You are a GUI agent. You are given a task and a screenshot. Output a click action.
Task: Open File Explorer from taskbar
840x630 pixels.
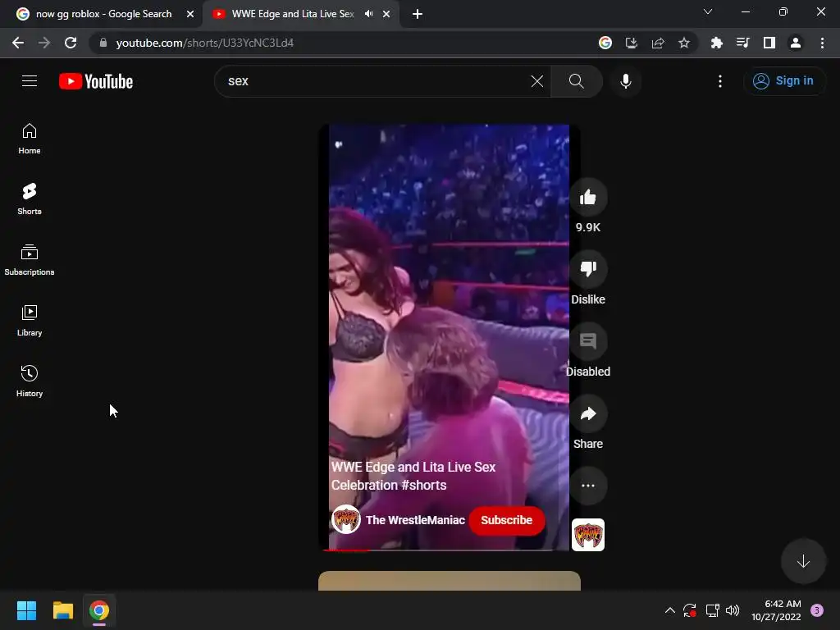pyautogui.click(x=62, y=610)
